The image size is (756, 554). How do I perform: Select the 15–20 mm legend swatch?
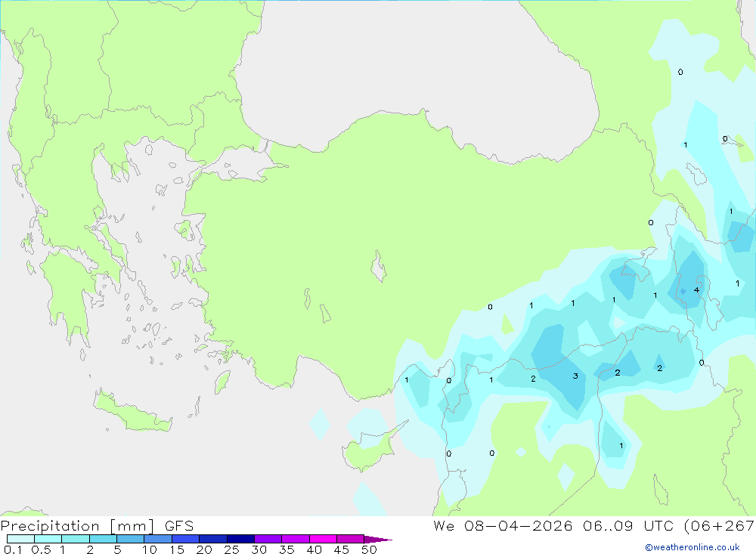pos(186,539)
